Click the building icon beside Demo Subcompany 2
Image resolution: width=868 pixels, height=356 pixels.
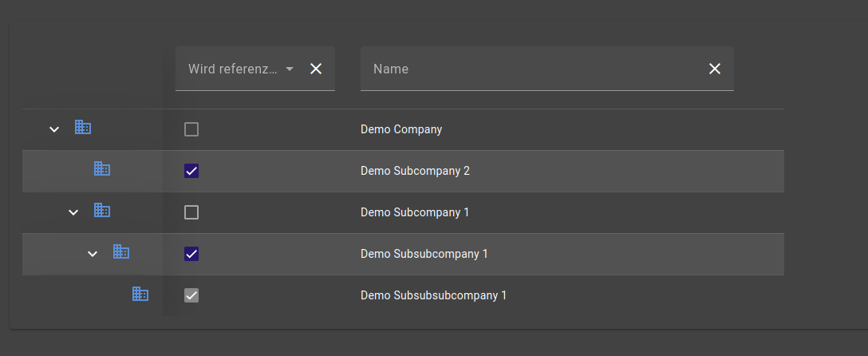(102, 168)
